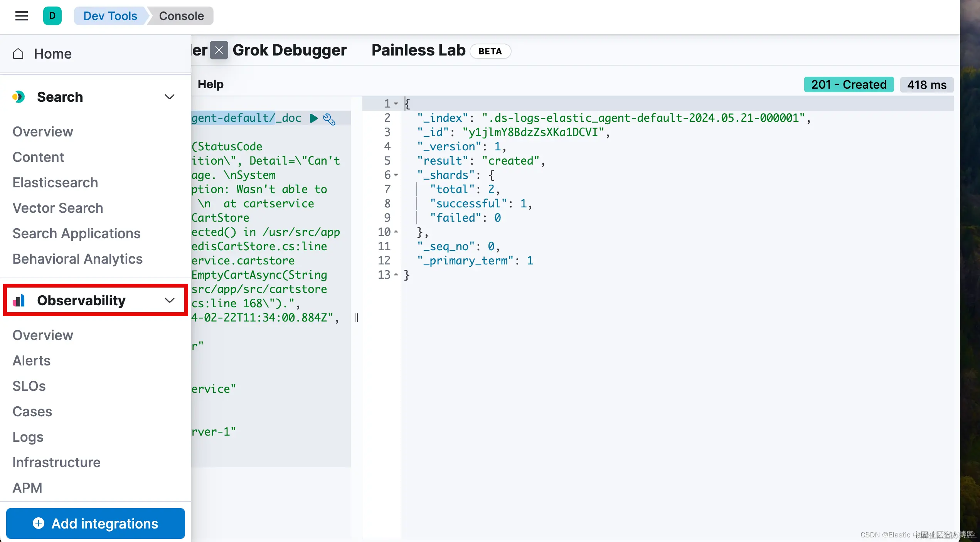
Task: Click the Search section heading
Action: (x=60, y=97)
